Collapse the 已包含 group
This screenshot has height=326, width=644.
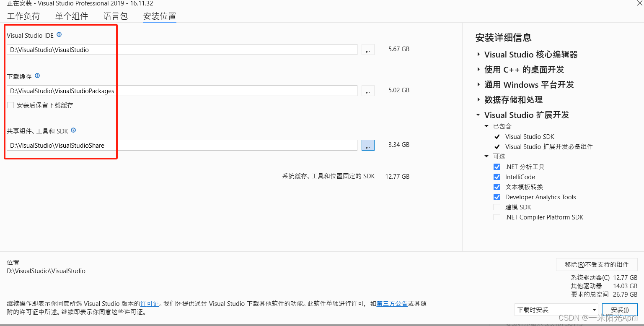(486, 126)
